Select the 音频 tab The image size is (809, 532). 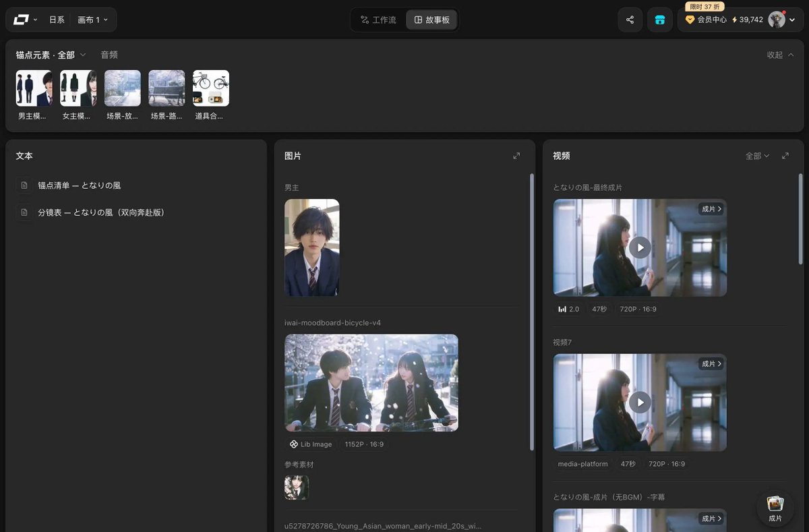coord(109,55)
